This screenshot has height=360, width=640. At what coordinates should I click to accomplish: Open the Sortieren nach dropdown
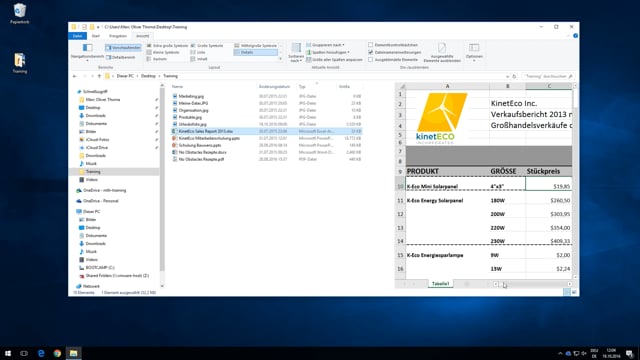[296, 52]
